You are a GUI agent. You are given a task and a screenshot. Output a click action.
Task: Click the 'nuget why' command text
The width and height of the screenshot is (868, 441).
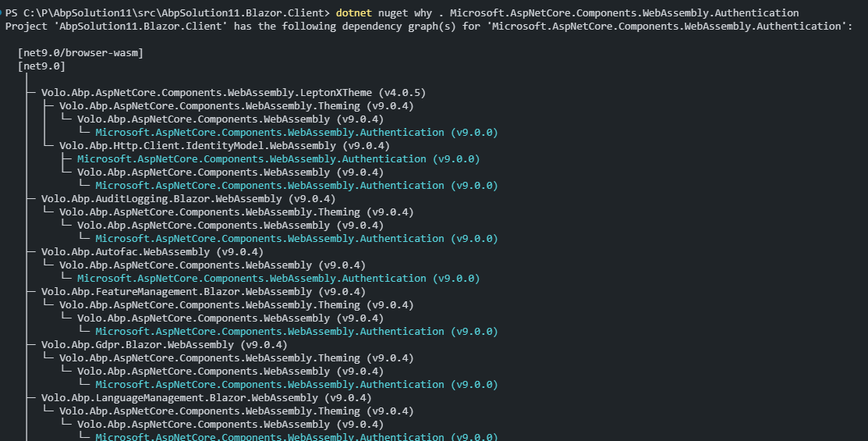click(406, 12)
